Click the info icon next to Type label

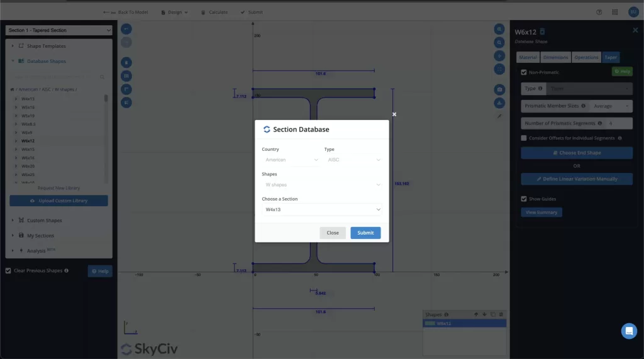tap(540, 88)
